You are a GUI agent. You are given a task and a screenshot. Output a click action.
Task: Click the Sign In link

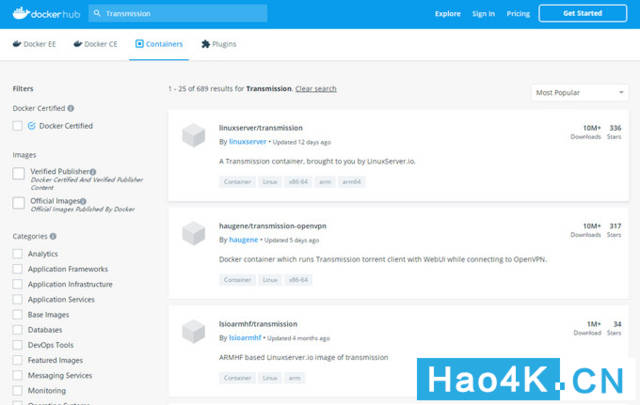pyautogui.click(x=484, y=13)
